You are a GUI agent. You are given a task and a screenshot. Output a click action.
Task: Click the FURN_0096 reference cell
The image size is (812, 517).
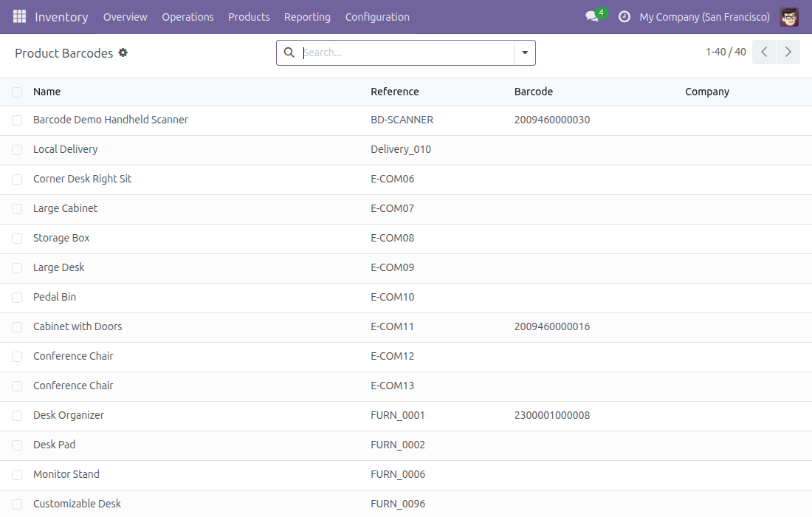(398, 504)
